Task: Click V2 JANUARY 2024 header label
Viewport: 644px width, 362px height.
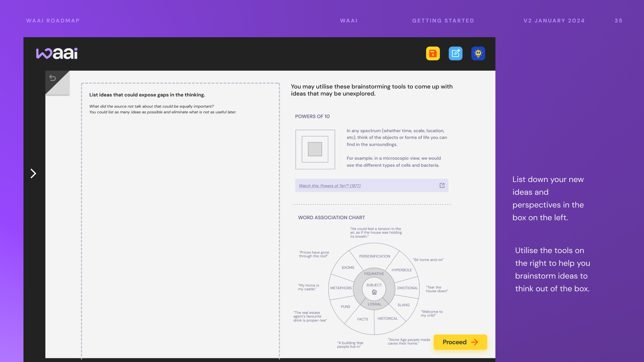Action: [x=554, y=21]
